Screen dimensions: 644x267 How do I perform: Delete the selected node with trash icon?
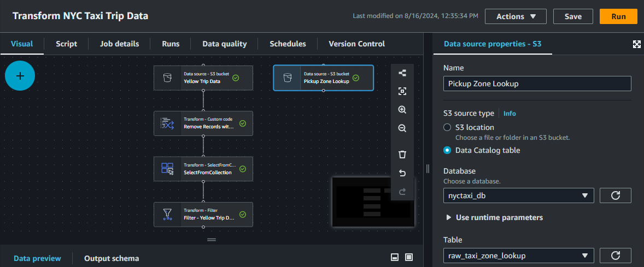click(402, 154)
